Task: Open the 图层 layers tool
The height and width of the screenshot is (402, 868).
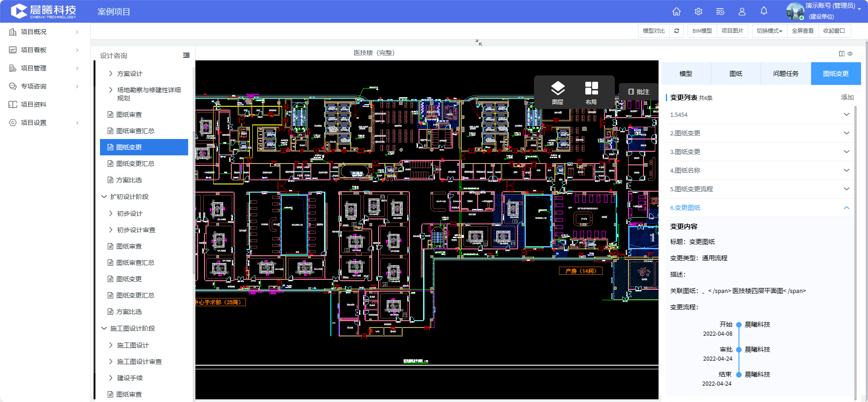Action: pos(558,92)
